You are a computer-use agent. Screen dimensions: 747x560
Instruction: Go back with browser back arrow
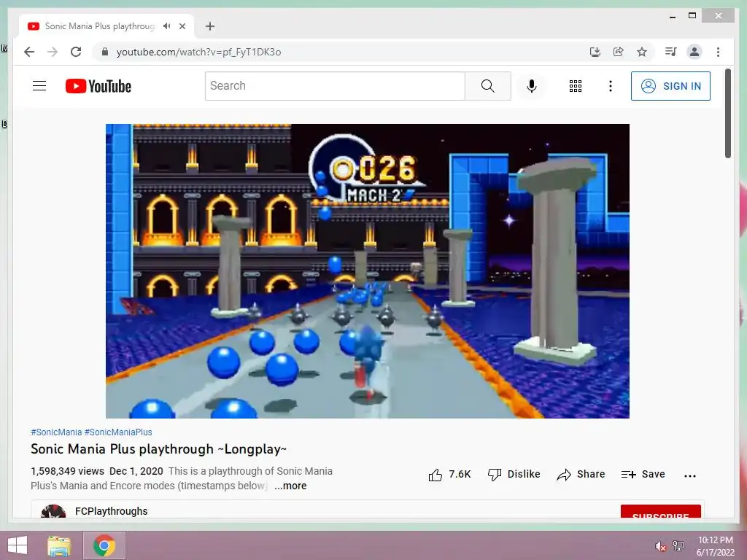point(29,52)
